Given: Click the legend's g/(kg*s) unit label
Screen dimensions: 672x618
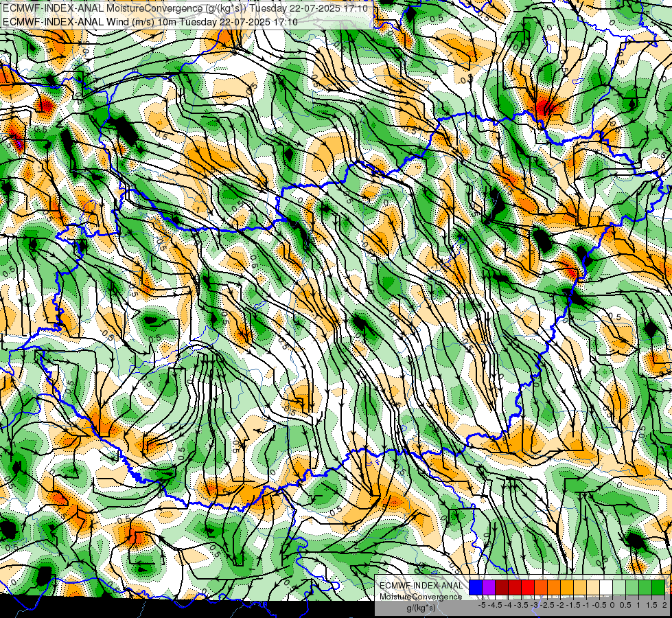Looking at the screenshot, I should tap(421, 608).
